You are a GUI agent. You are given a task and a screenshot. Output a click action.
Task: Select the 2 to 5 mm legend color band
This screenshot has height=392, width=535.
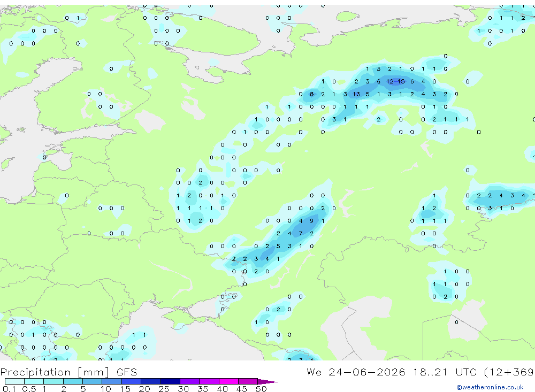pos(73,381)
